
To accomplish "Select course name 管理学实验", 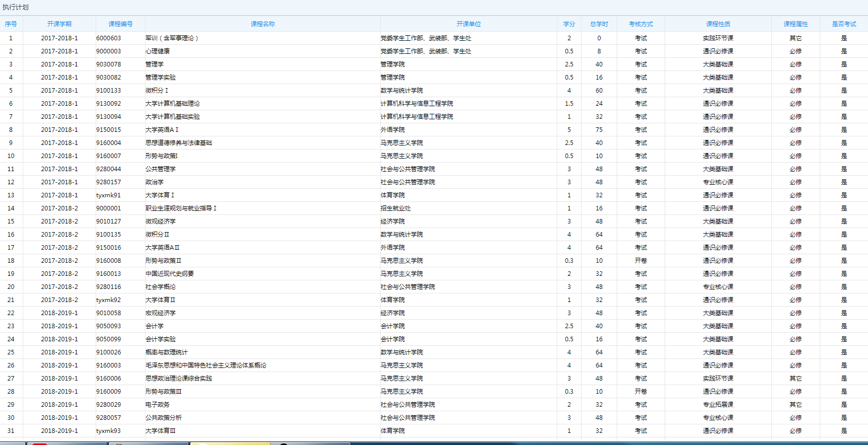I will click(161, 78).
